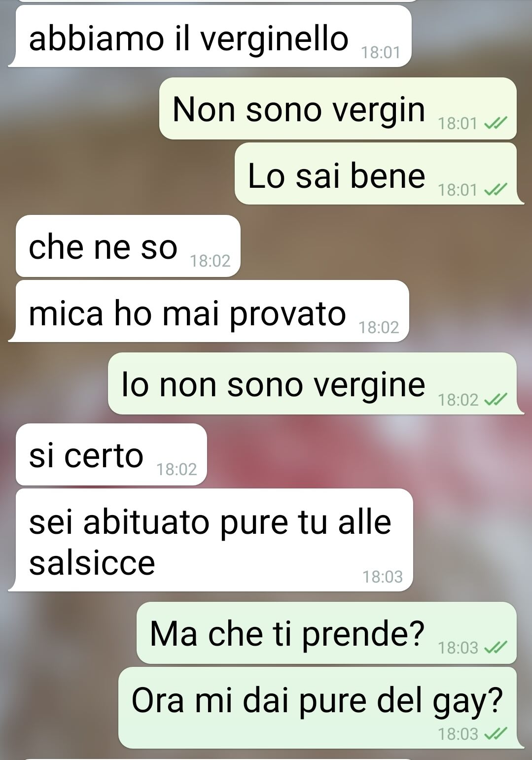Tap the "mica ho mai provato" message

209,311
